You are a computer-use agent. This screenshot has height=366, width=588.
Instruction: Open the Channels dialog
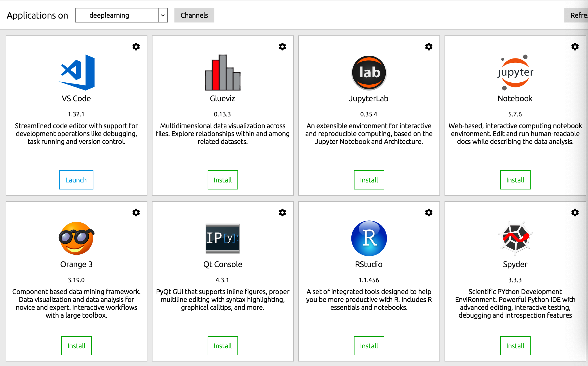[194, 15]
